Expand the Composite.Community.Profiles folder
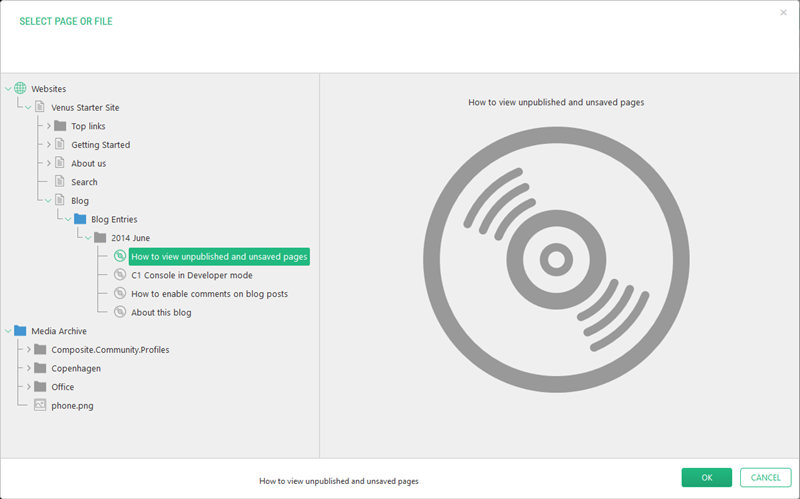 pyautogui.click(x=29, y=349)
